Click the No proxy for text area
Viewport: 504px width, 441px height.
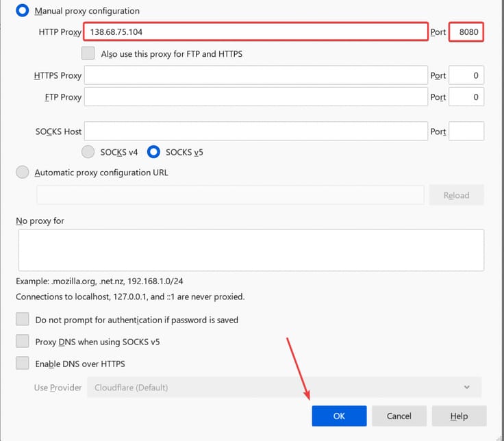[251, 250]
